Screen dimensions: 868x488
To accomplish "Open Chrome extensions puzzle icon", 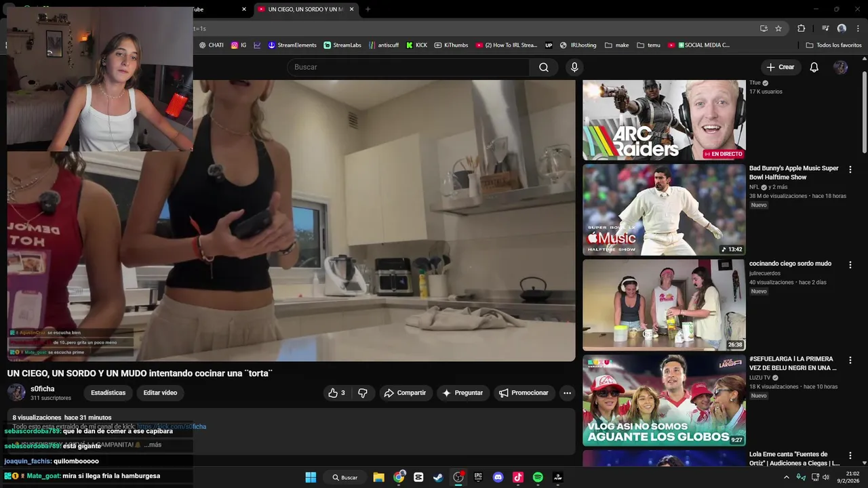I will 801,28.
